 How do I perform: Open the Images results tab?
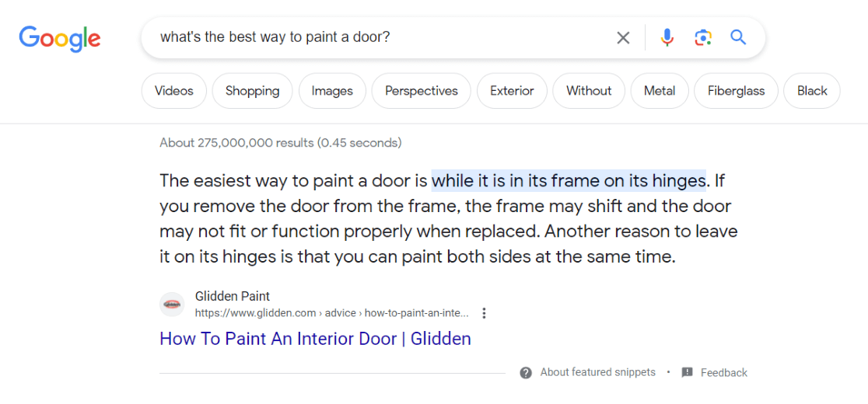[332, 91]
